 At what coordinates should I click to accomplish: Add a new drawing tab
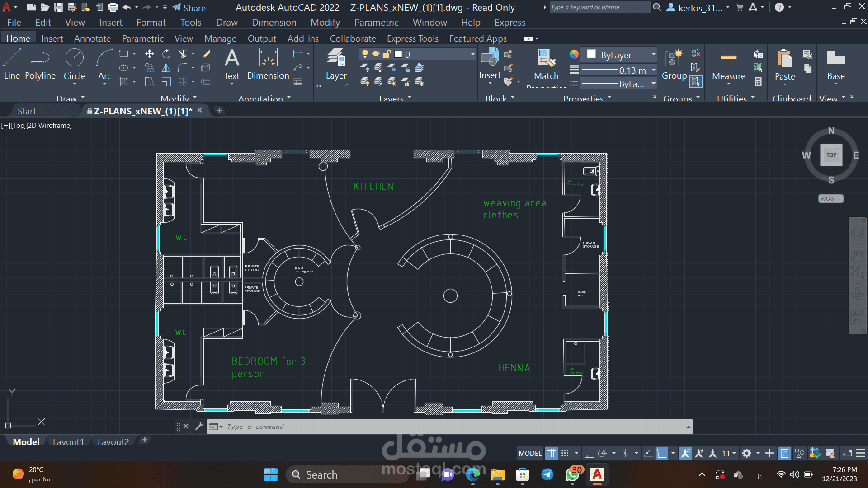pyautogui.click(x=219, y=111)
